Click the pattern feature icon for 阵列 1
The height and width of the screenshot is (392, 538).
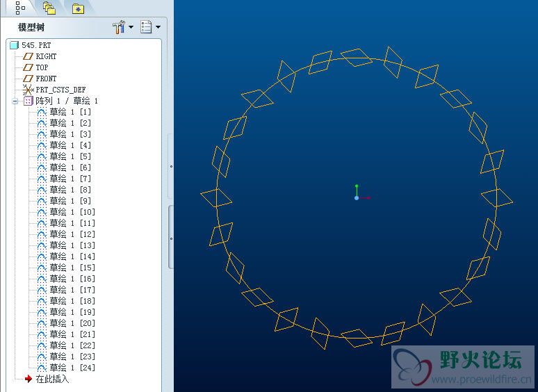tap(28, 101)
